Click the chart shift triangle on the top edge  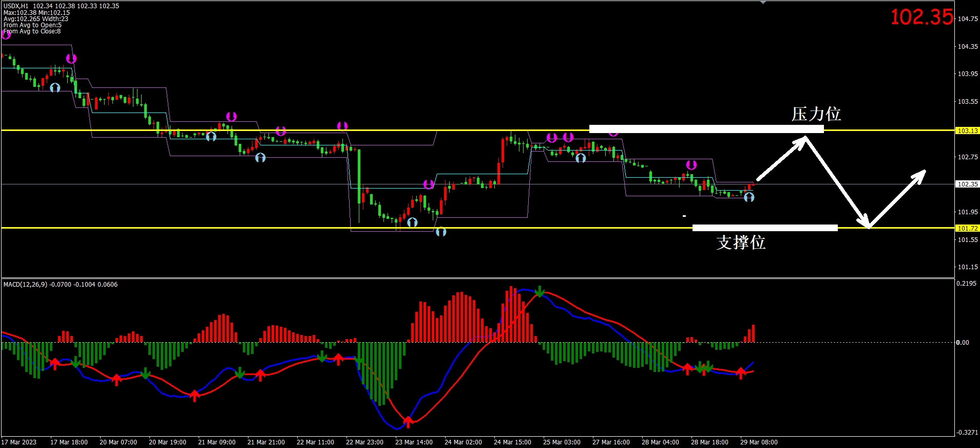point(763,3)
